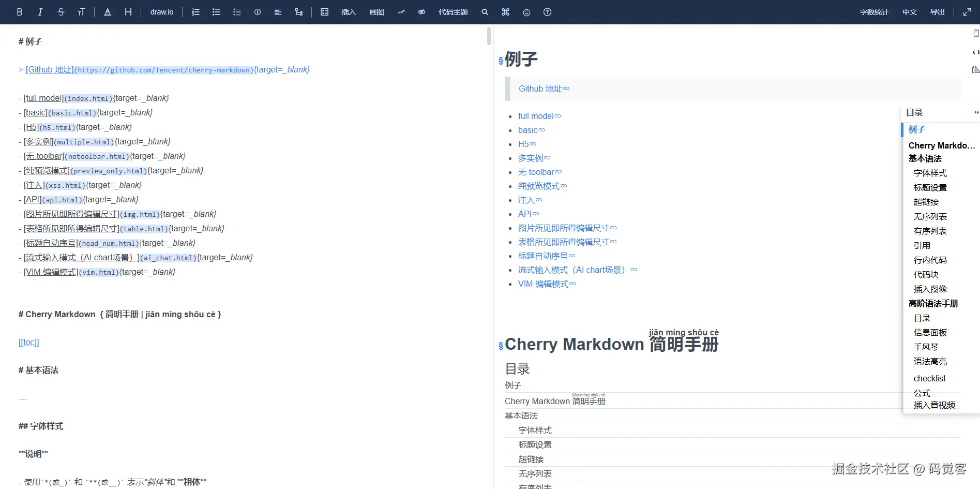
Task: Go to 高阶语法手册 in floating 目录
Action: click(x=933, y=303)
